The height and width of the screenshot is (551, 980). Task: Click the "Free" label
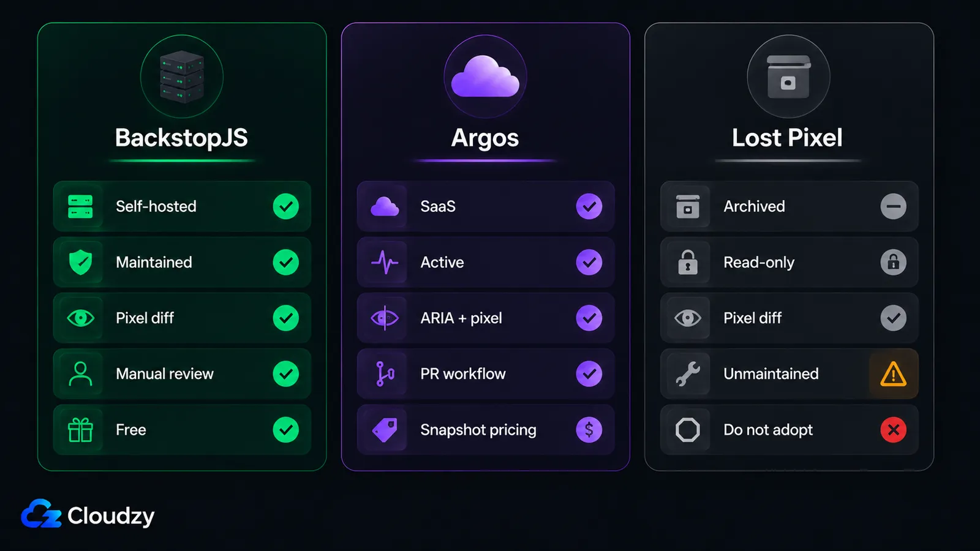[131, 430]
